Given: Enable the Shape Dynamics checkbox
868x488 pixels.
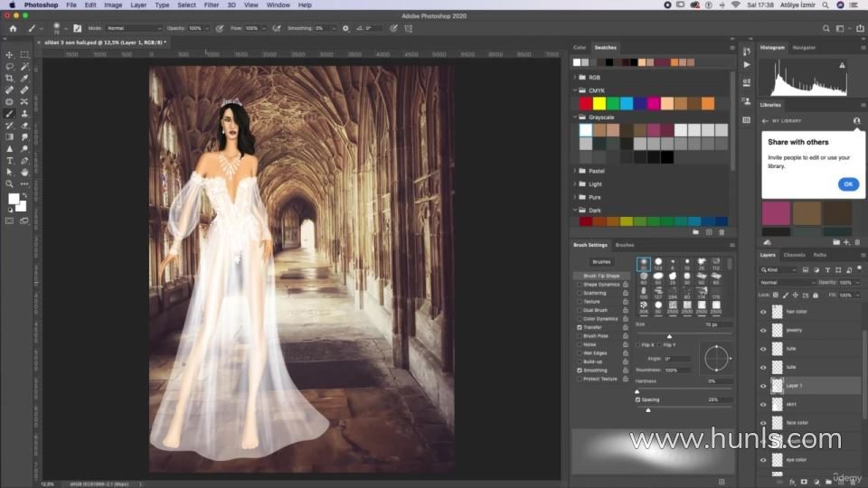Looking at the screenshot, I should click(x=580, y=285).
